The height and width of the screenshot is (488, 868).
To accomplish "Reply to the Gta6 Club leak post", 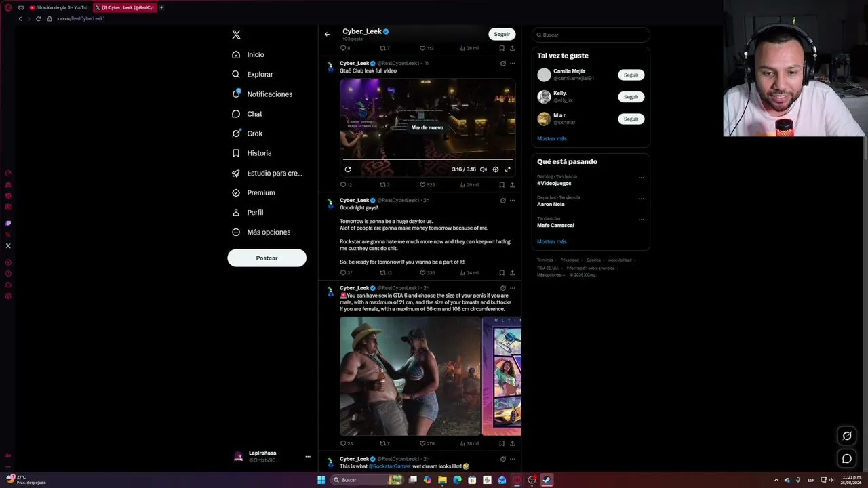I will 346,184.
